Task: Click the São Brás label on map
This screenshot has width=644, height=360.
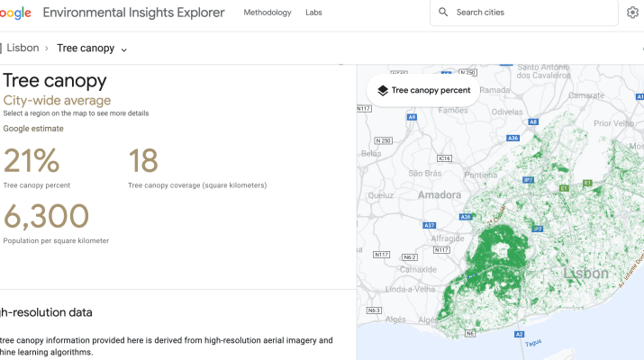Action: (424, 173)
